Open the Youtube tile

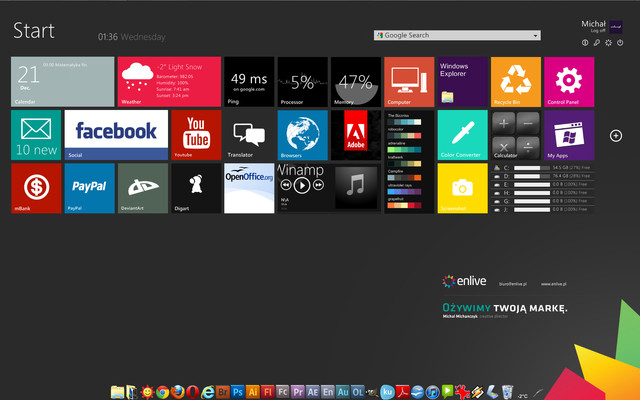coord(196,135)
